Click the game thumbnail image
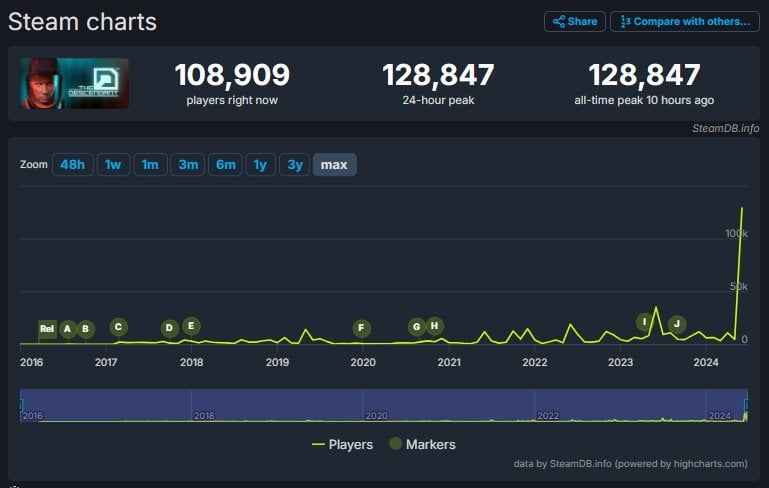The height and width of the screenshot is (488, 769). [75, 84]
